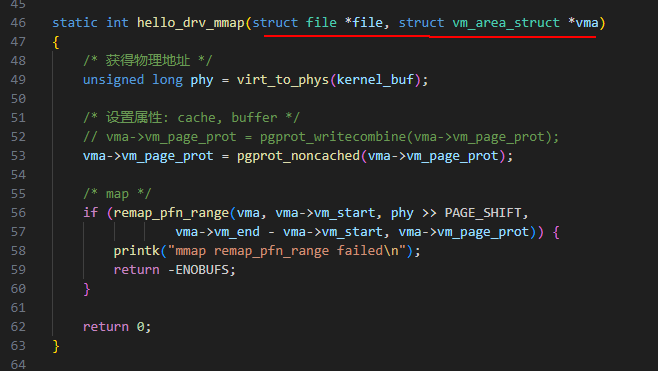Click commented pgprot_writecombine on line 52
This screenshot has height=371, width=658.
(333, 137)
